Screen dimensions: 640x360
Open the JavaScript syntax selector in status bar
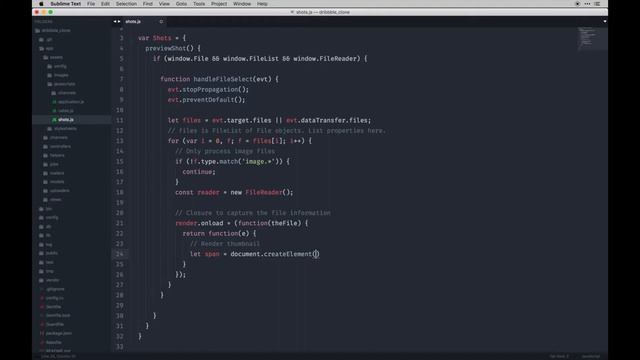tap(591, 356)
